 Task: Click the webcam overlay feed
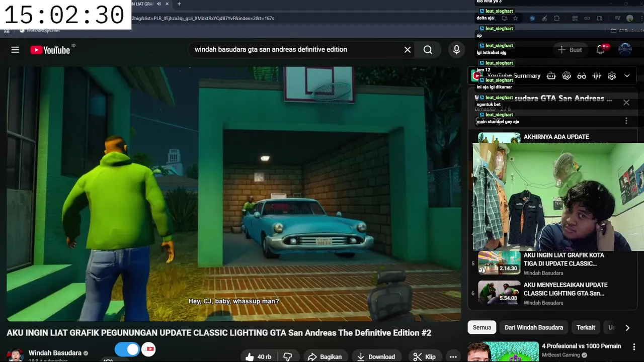click(x=558, y=197)
